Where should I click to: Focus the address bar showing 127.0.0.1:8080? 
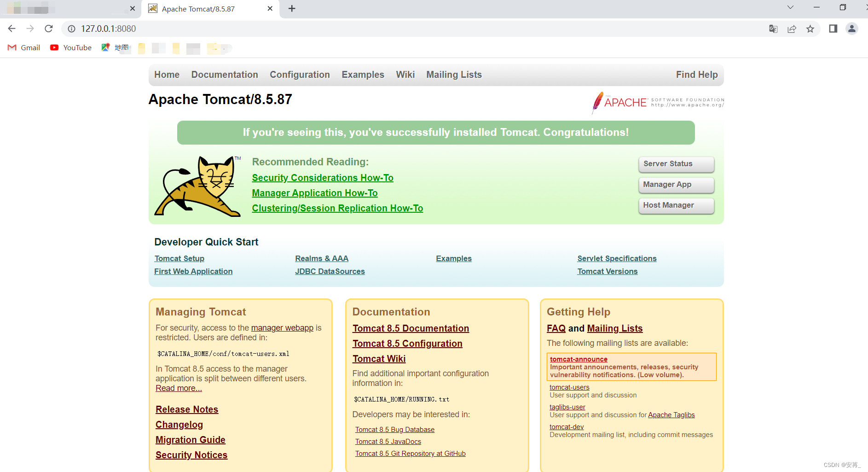[414, 29]
